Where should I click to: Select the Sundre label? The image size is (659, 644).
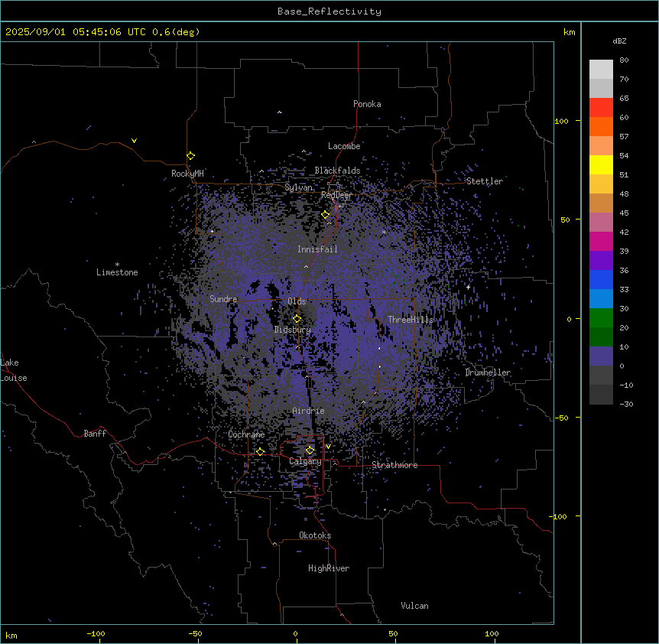click(223, 299)
